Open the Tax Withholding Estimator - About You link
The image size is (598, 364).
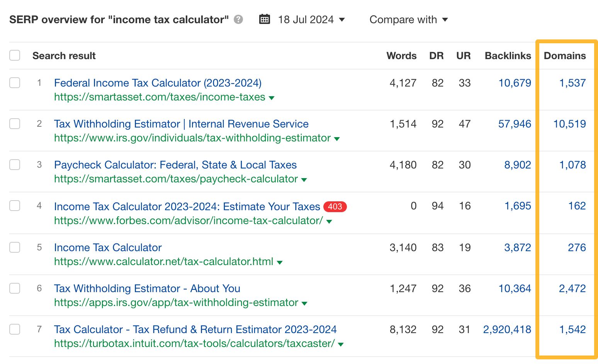tap(147, 288)
